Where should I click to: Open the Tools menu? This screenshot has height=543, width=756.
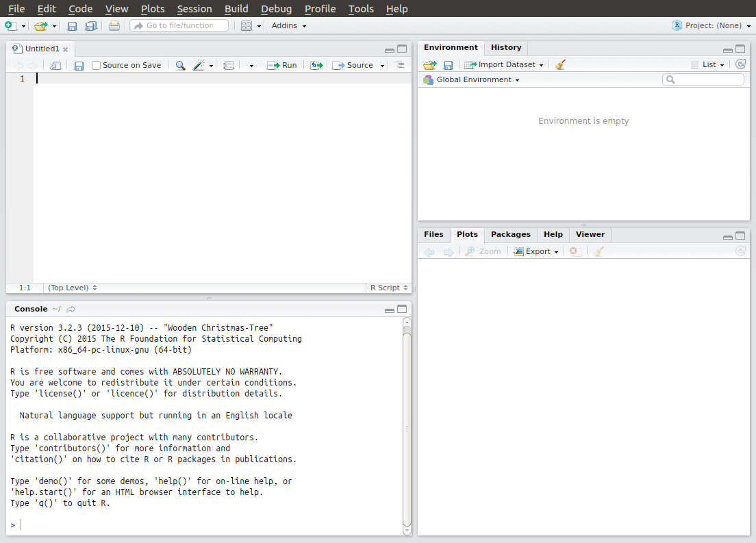click(x=361, y=9)
